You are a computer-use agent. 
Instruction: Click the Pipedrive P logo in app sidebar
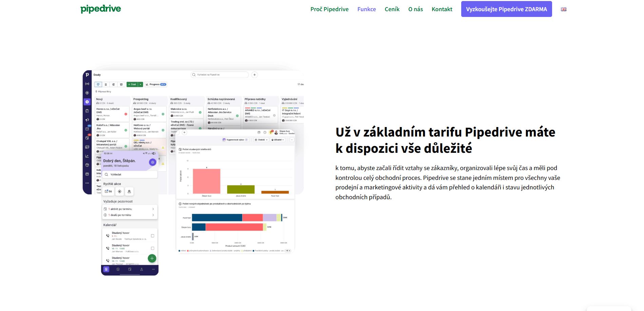tap(87, 75)
